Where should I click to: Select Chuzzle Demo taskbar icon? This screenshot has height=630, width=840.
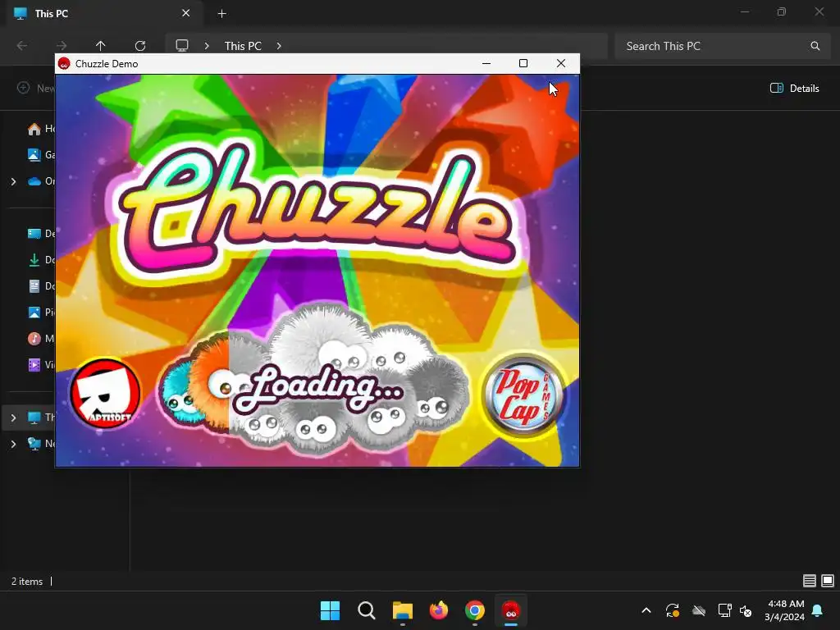tap(511, 610)
